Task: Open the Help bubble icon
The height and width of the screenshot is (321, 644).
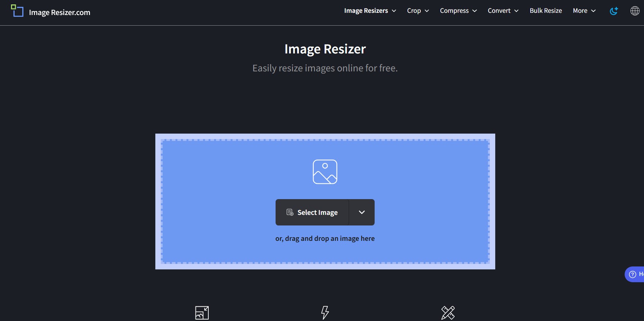Action: [633, 274]
